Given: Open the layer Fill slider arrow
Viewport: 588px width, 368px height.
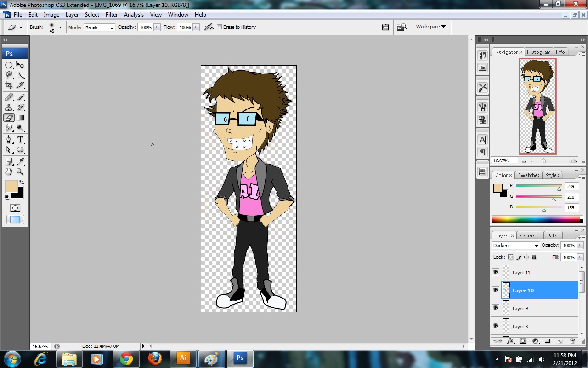Looking at the screenshot, I should (x=580, y=257).
